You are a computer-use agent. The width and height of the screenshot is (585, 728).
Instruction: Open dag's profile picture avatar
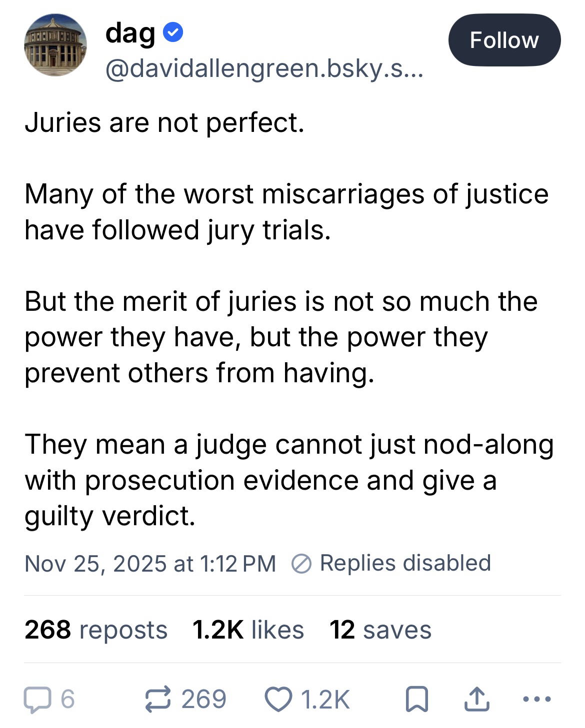click(55, 45)
